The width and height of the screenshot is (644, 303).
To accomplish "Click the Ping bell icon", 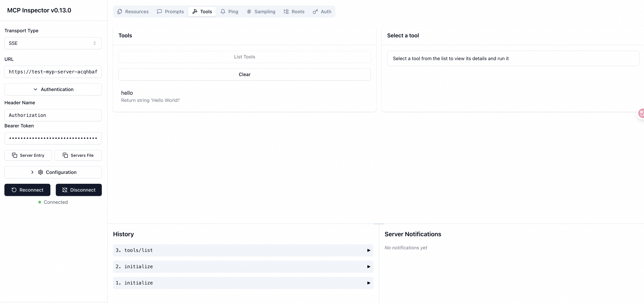I will click(x=223, y=12).
